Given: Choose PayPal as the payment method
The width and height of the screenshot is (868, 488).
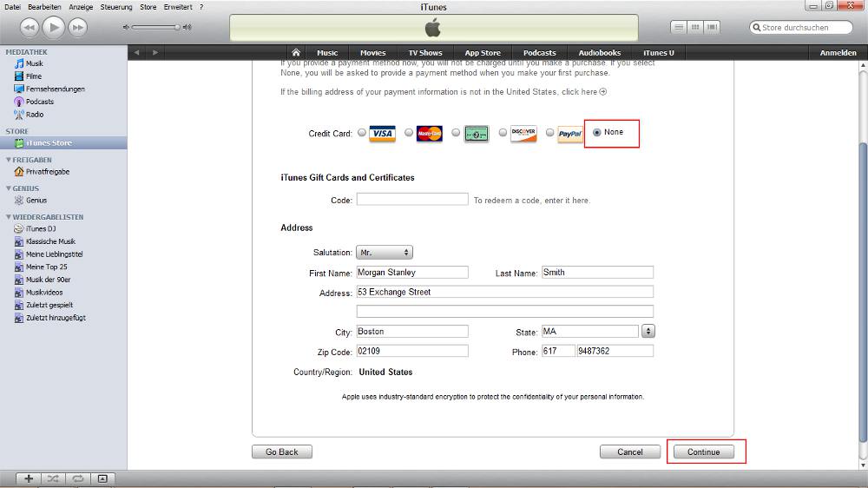Looking at the screenshot, I should (549, 133).
